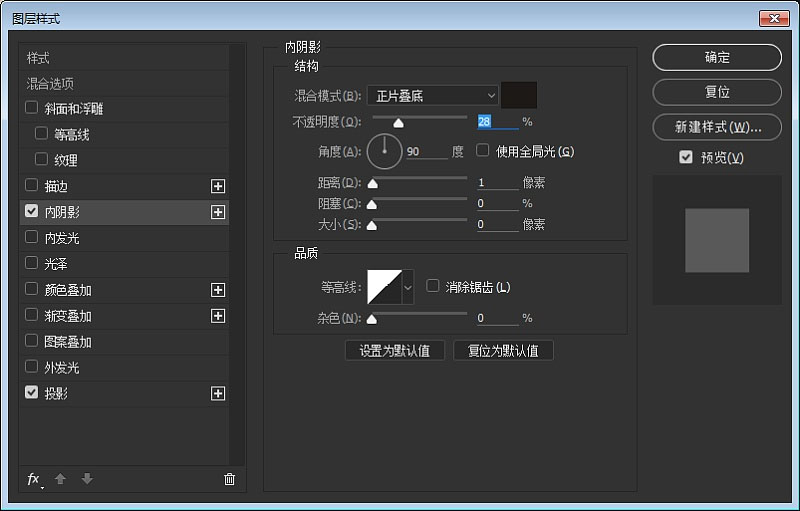Enable 颜色叠加 checkbox
800x511 pixels.
tap(32, 289)
